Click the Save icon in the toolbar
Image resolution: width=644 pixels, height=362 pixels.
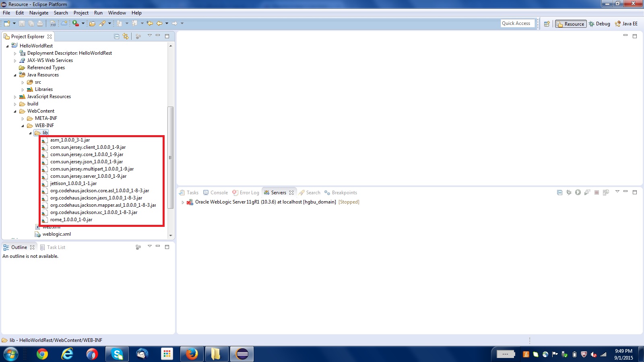[21, 23]
